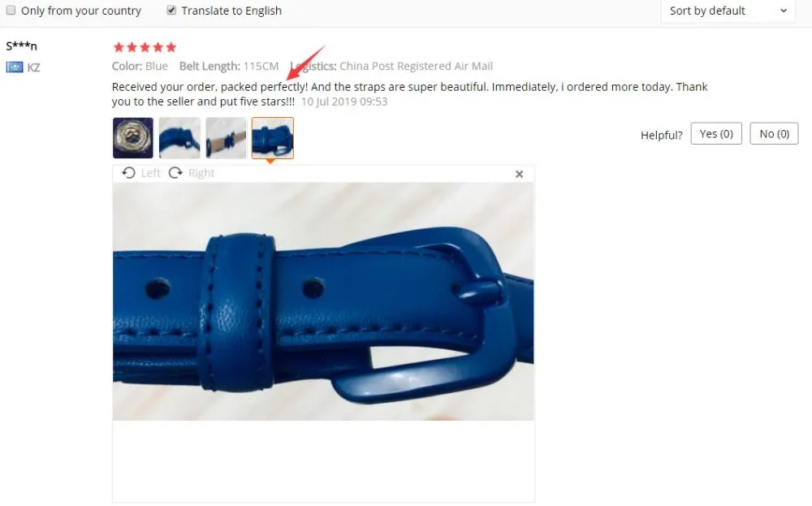Open the metal button review thumbnail
This screenshot has height=506, width=812.
(x=133, y=138)
